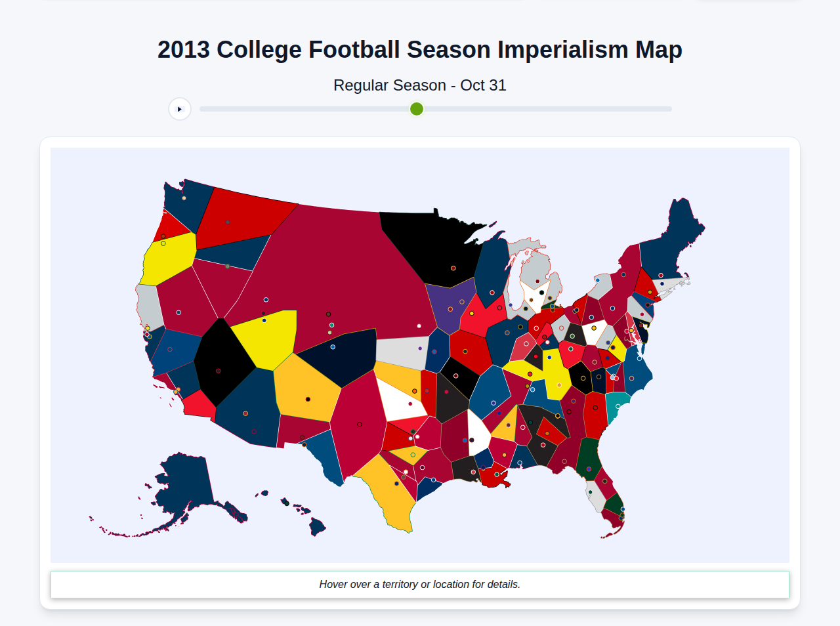
Task: Click the team dot in central Texas
Action: tap(396, 484)
